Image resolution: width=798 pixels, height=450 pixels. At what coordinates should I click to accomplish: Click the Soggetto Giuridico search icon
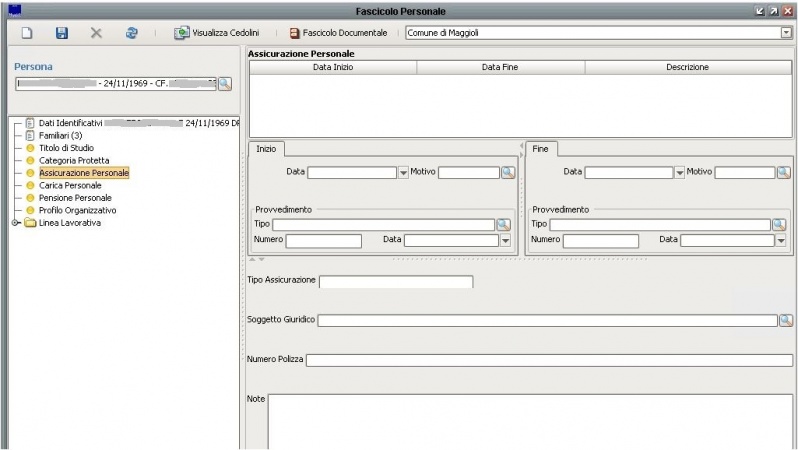pos(785,320)
